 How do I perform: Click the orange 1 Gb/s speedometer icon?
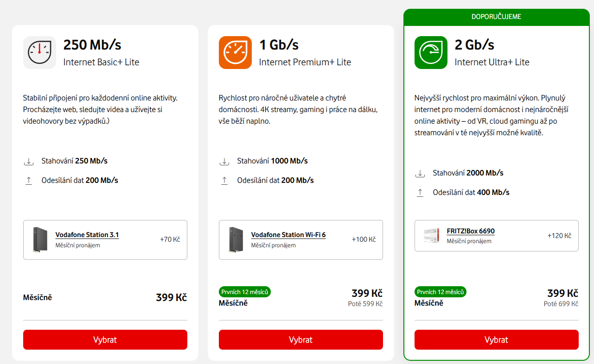pos(235,52)
